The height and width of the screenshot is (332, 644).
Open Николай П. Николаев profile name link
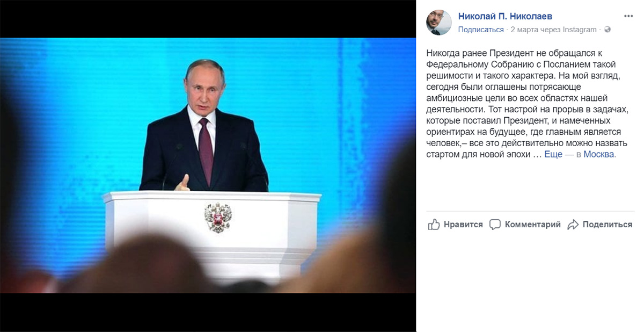pyautogui.click(x=505, y=17)
